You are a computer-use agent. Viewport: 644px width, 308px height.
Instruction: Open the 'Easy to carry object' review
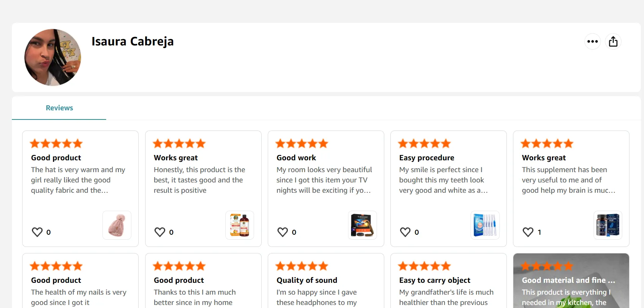(x=435, y=280)
